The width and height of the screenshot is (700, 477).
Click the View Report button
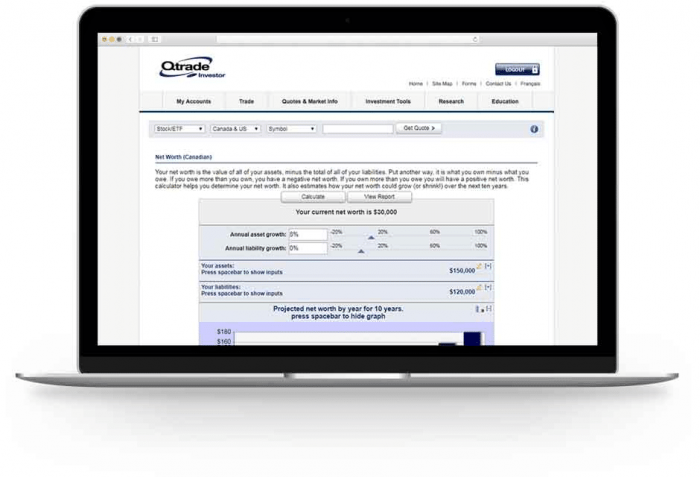coord(379,197)
